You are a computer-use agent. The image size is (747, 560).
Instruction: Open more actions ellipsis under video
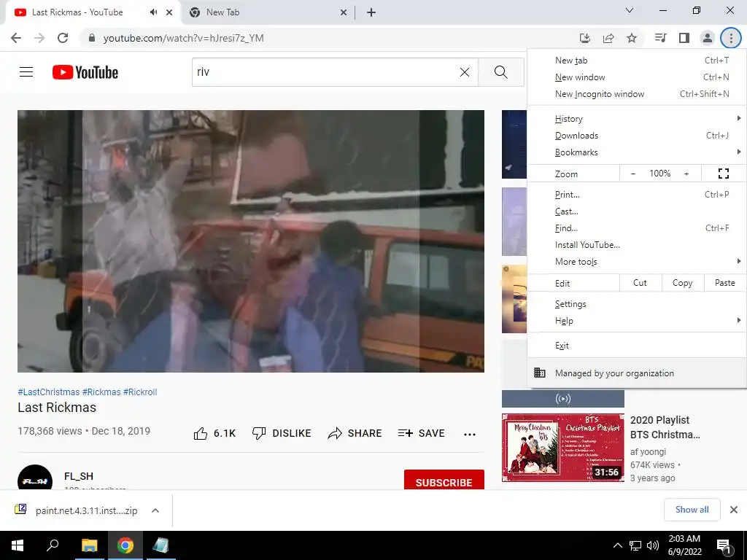[x=470, y=434]
